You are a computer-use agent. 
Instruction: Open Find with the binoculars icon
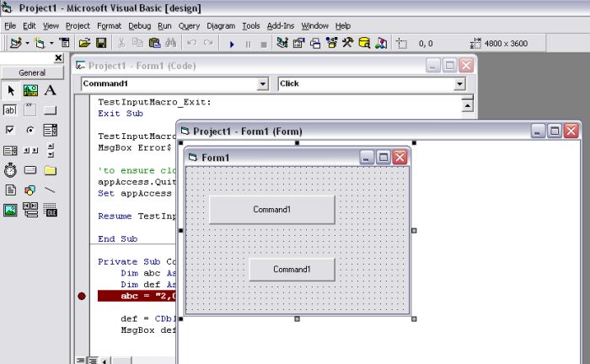[x=171, y=43]
